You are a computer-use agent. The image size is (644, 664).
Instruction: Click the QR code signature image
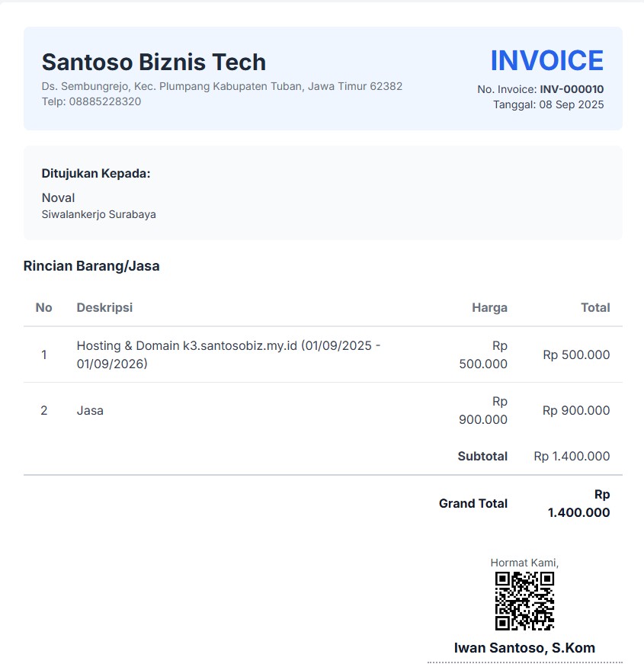[524, 601]
